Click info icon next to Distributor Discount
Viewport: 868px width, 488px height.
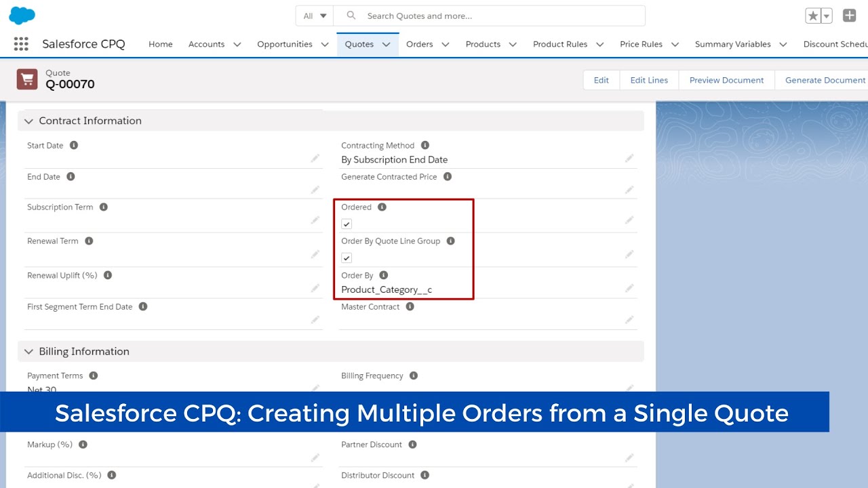[x=425, y=475]
